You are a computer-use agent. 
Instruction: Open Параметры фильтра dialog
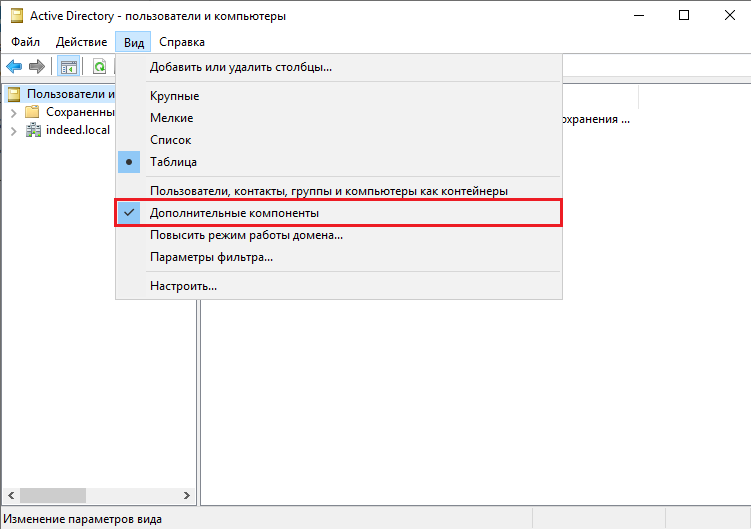pos(211,257)
